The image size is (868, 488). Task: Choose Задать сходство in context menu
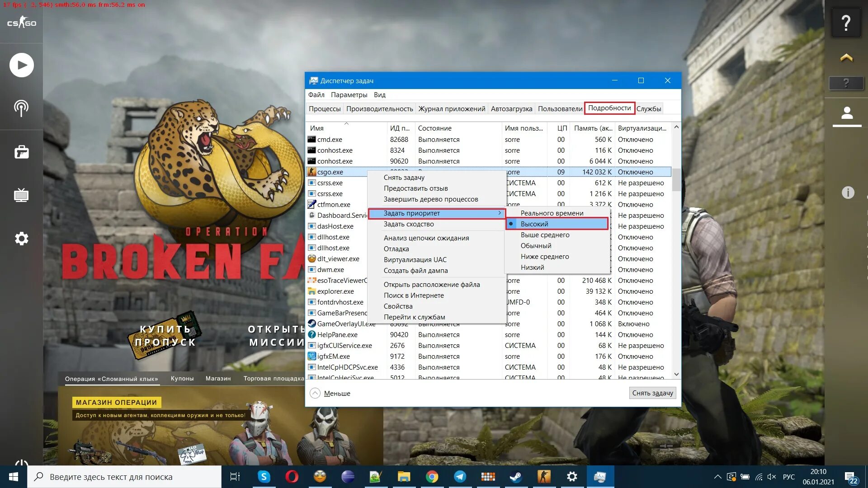(x=437, y=224)
